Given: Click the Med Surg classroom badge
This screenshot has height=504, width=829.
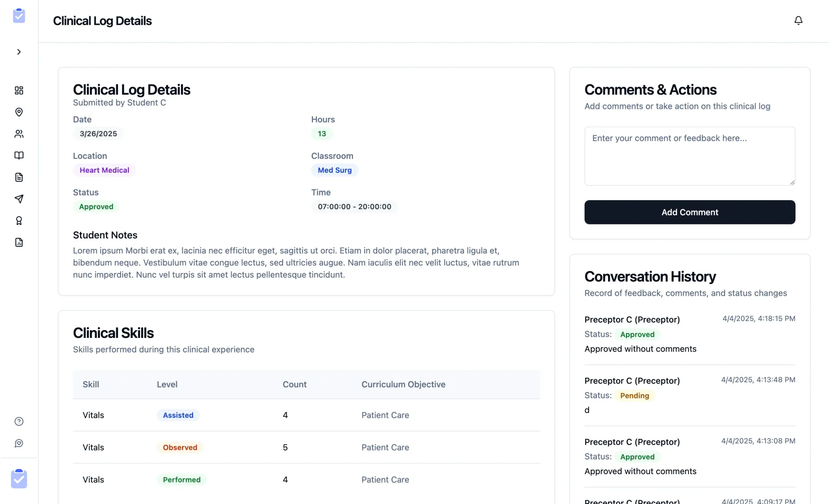Looking at the screenshot, I should (x=335, y=170).
